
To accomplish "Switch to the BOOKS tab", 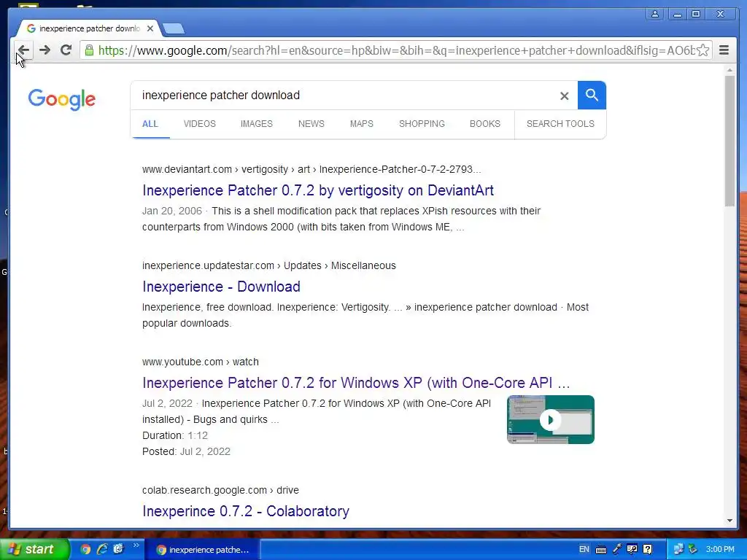I will point(485,124).
